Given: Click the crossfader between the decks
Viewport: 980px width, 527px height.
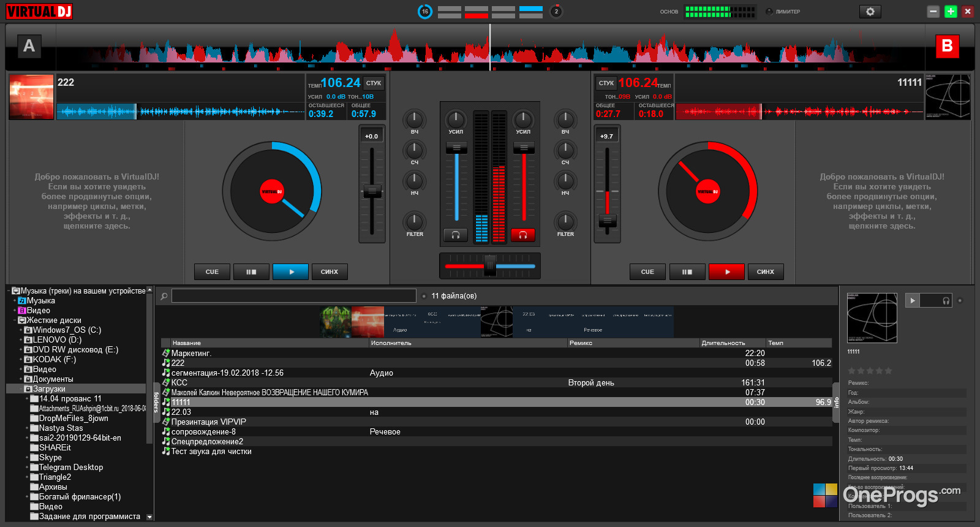Looking at the screenshot, I should 490,266.
